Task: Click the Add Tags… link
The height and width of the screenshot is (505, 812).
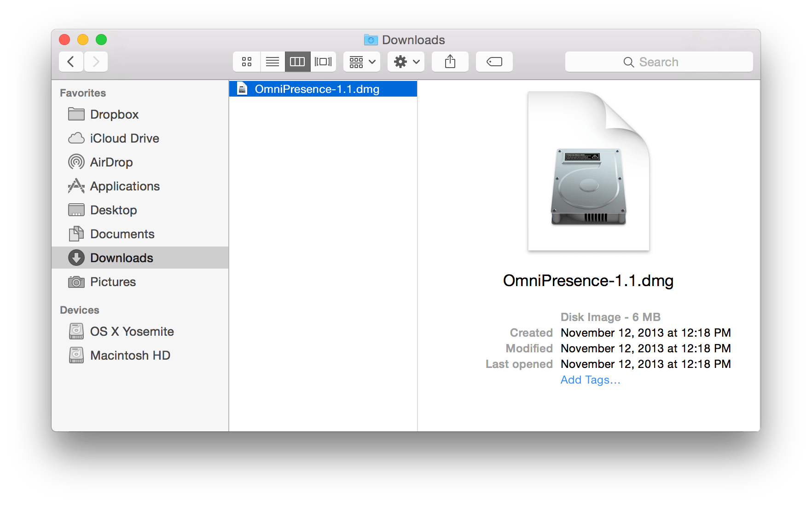Action: pyautogui.click(x=591, y=380)
